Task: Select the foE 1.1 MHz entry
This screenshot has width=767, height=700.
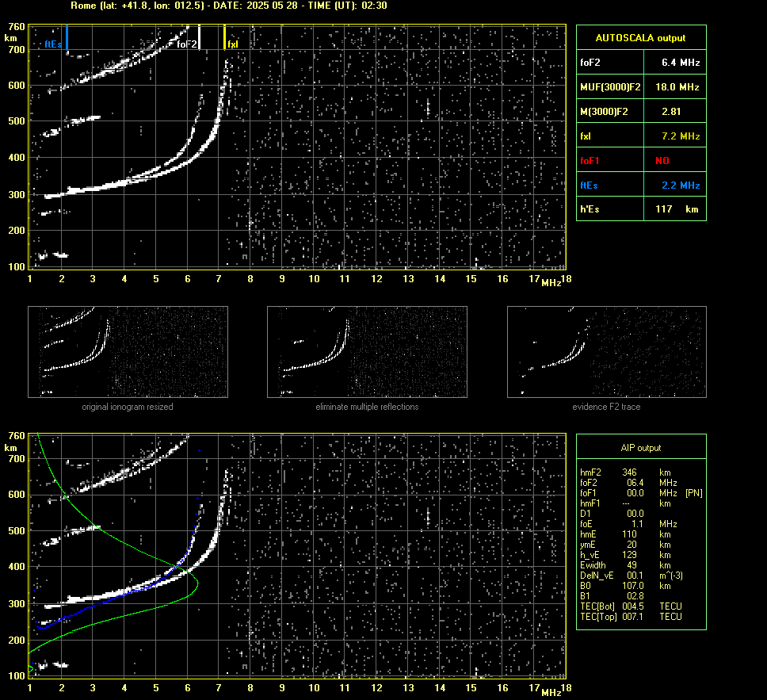Action: point(628,524)
